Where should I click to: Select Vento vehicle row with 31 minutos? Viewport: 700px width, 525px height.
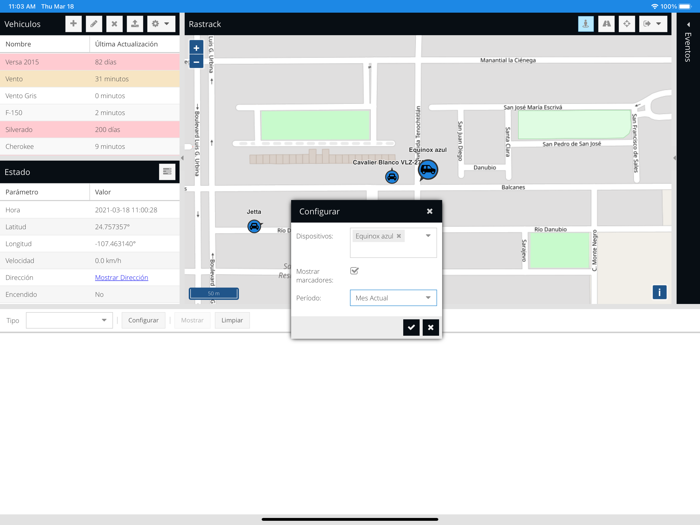coord(90,79)
